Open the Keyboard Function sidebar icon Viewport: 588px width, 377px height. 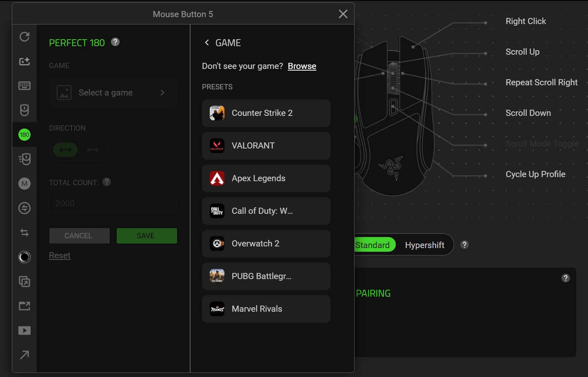point(24,86)
